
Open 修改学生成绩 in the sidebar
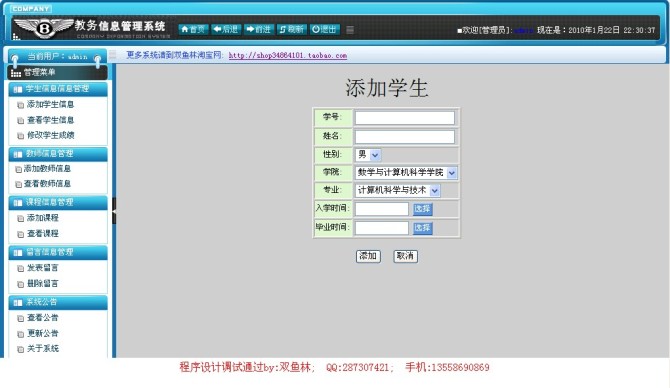pyautogui.click(x=50, y=135)
